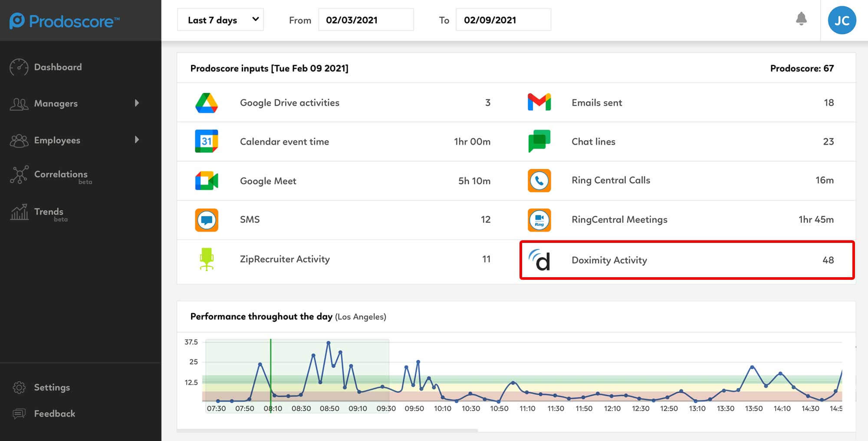Screen dimensions: 868x441
Task: Click the Managers people icon
Action: [19, 104]
